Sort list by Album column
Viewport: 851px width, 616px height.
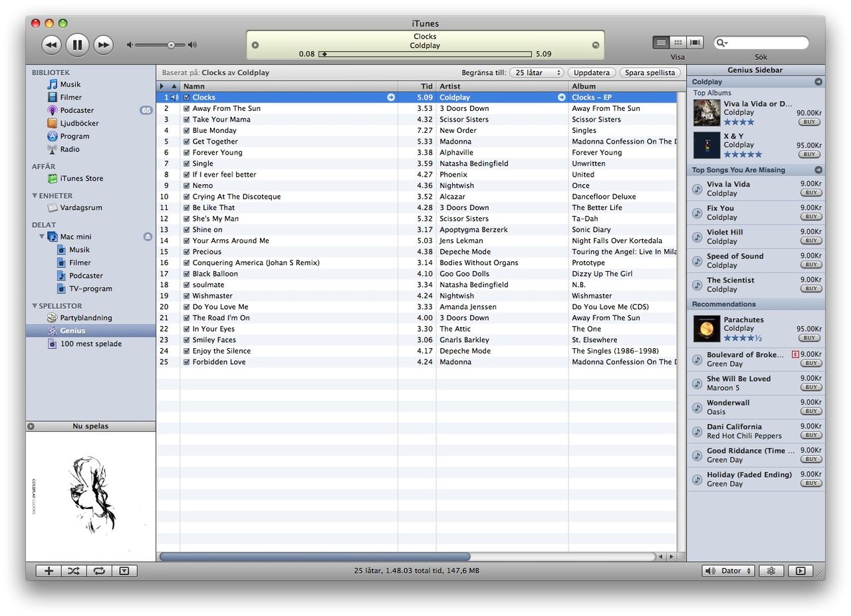click(x=622, y=86)
